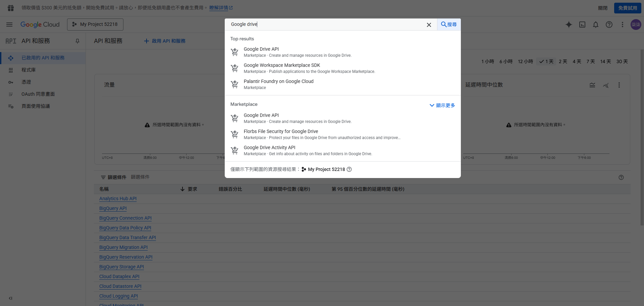Open the My Project 52218 project selector

(95, 24)
